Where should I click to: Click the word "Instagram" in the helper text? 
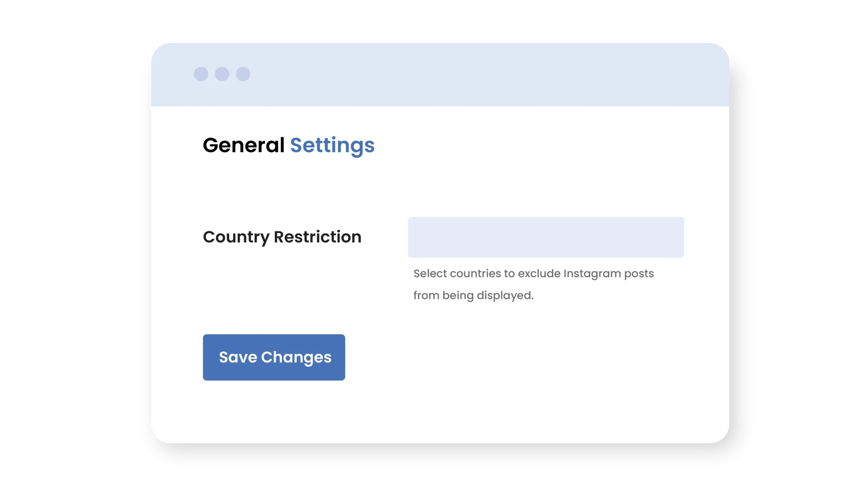(592, 273)
